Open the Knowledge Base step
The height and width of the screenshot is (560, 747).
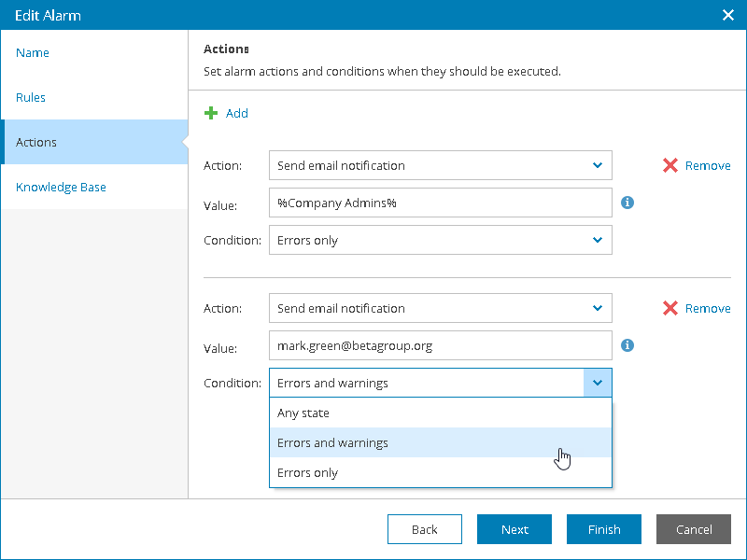click(61, 188)
